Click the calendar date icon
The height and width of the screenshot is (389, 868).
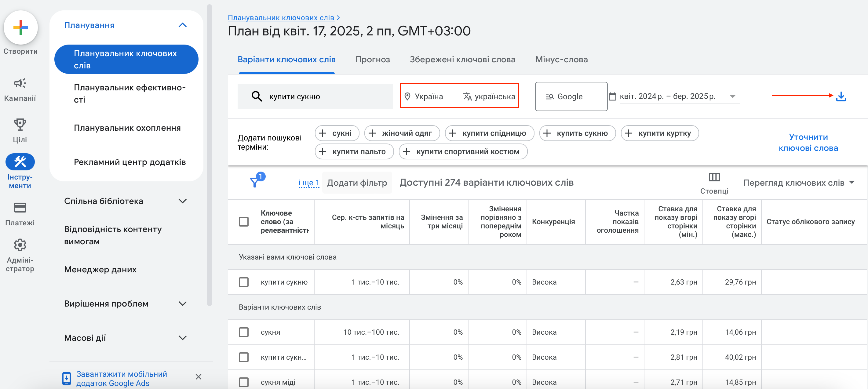[612, 96]
